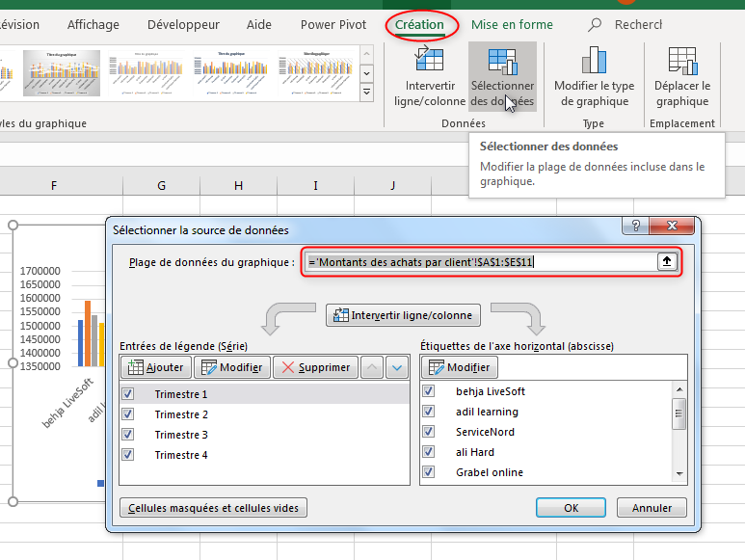This screenshot has width=745, height=560.
Task: Open the Affichage tab
Action: point(93,25)
